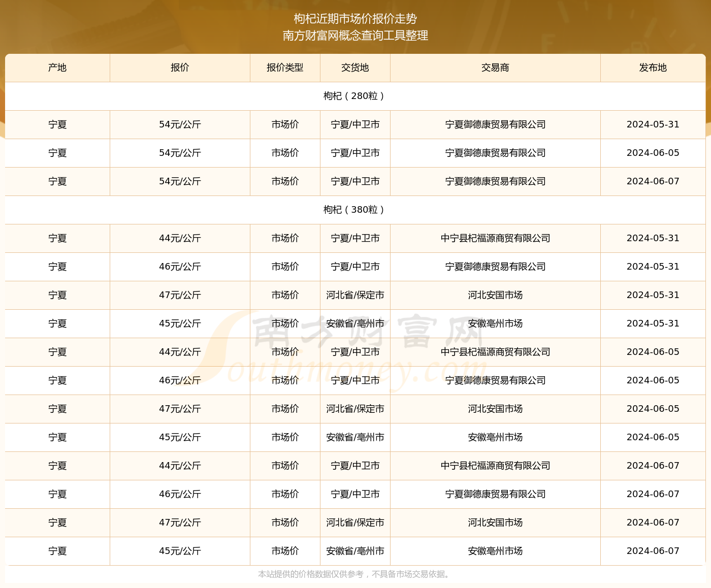This screenshot has width=711, height=588.
Task: Click date 2024-06-05 in the 54元/公斤 row
Action: click(653, 153)
